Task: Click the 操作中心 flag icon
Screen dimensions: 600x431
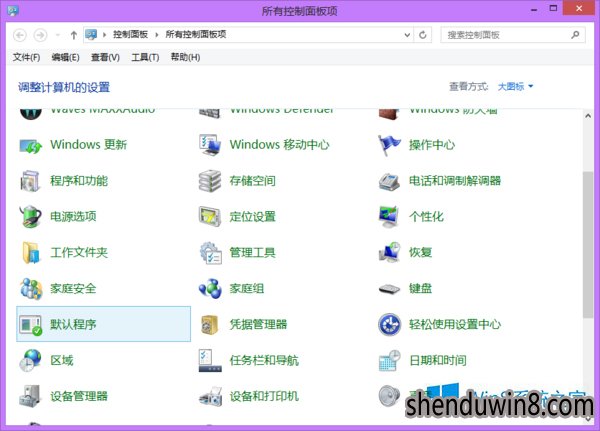Action: [x=389, y=145]
